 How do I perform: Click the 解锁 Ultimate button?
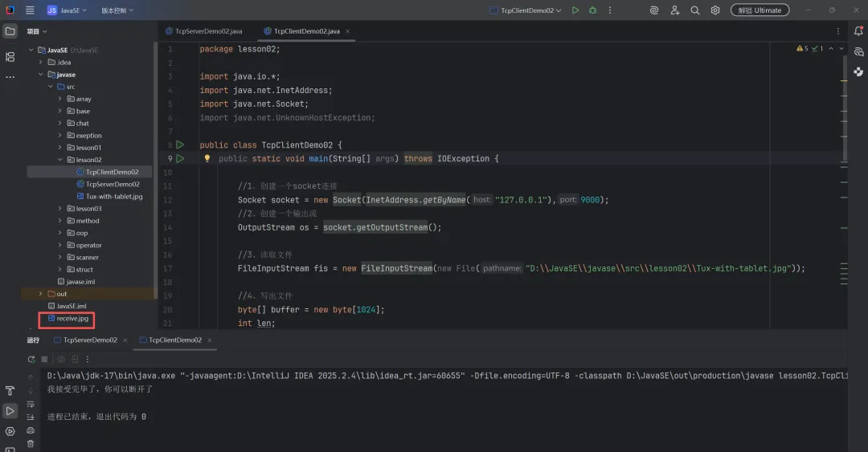pyautogui.click(x=759, y=10)
